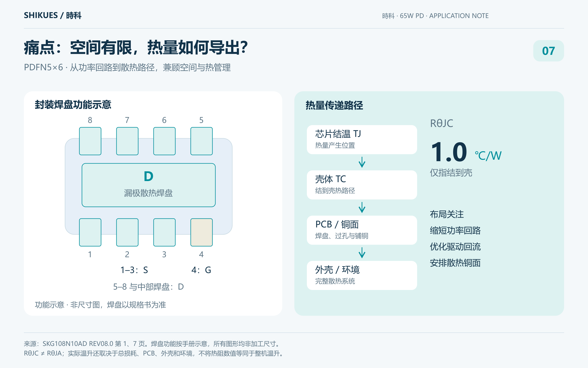
Task: Click the down arrow below '芯片结温 TJ'
Action: coord(362,162)
